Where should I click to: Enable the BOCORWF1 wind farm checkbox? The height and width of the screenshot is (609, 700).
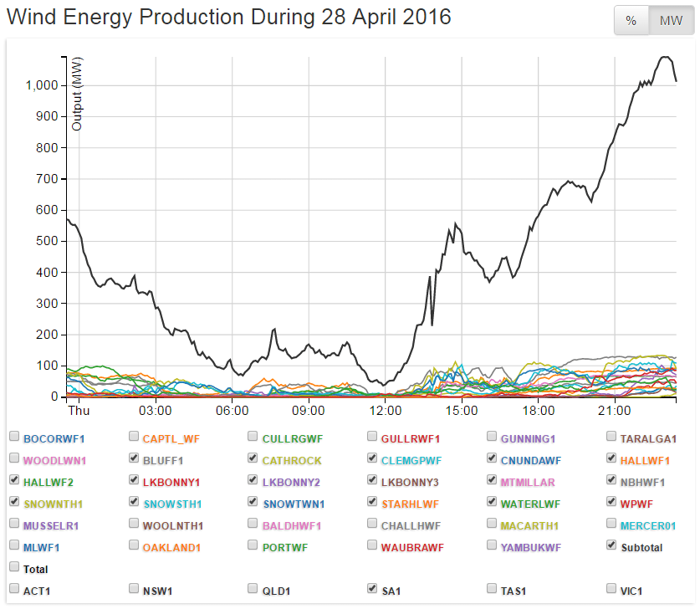point(14,437)
